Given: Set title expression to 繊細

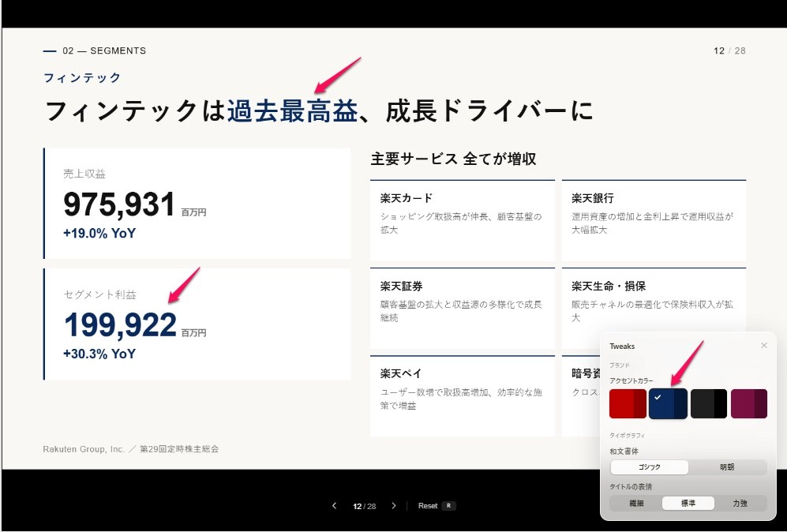Looking at the screenshot, I should 636,503.
